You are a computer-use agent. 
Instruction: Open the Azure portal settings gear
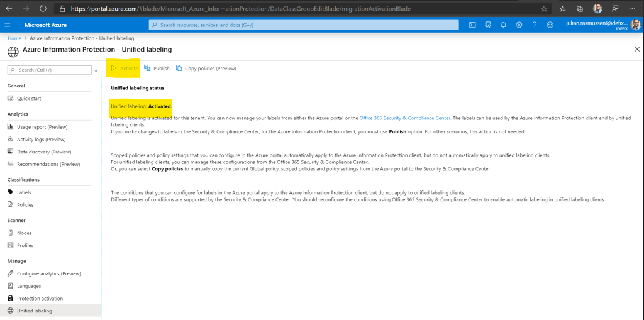point(519,25)
